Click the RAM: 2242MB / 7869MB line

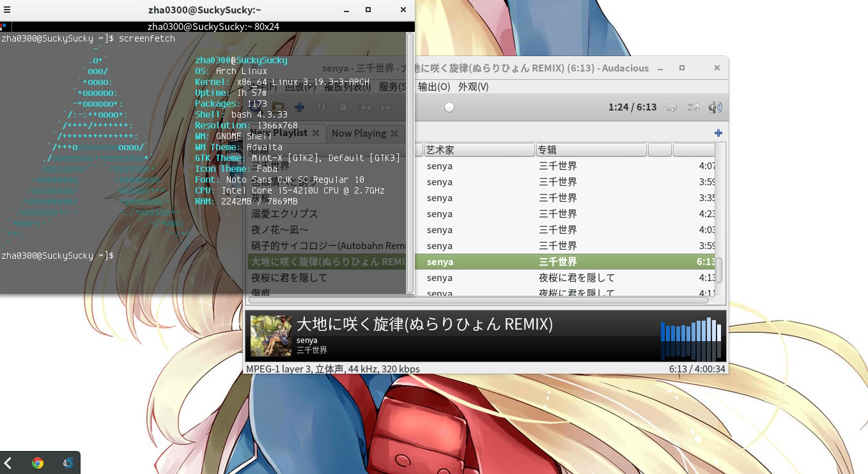[247, 201]
